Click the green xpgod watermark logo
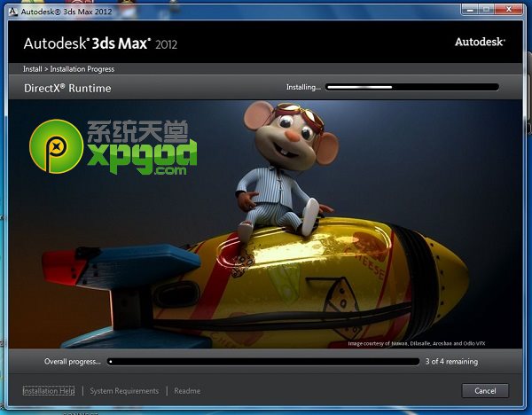This screenshot has width=532, height=415. pyautogui.click(x=51, y=143)
